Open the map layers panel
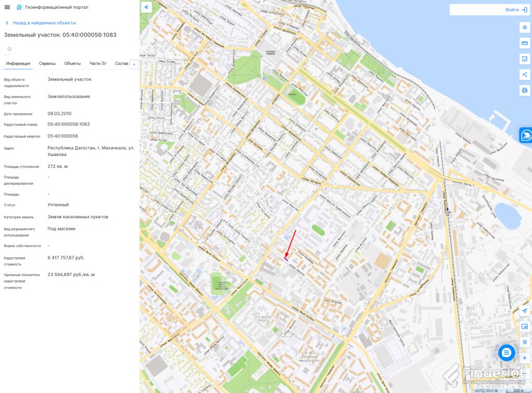The image size is (532, 393). (524, 27)
